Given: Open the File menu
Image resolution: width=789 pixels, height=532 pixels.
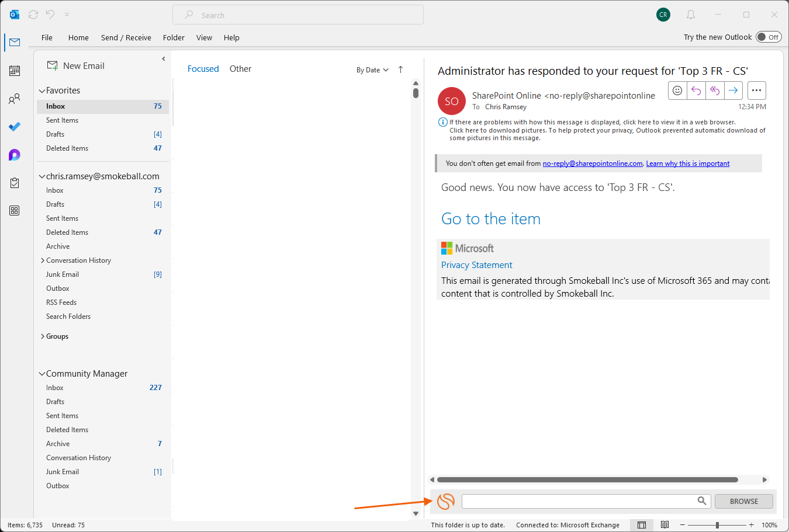Looking at the screenshot, I should [47, 37].
